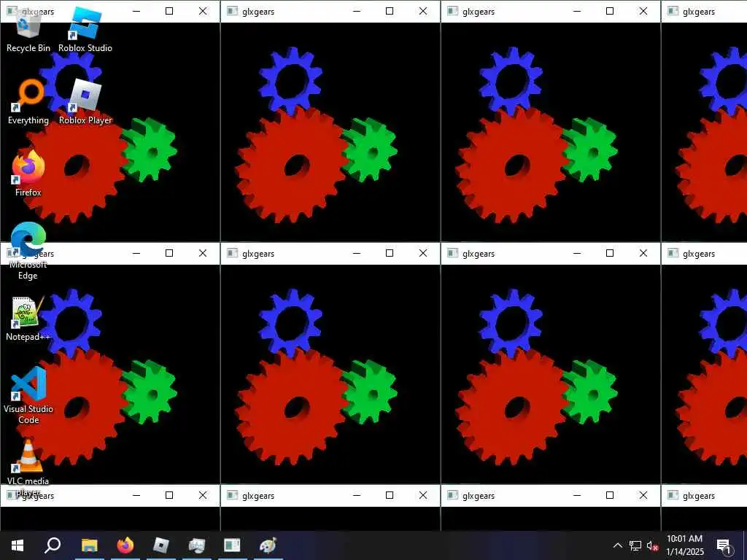This screenshot has height=560, width=747.
Task: Switch to Firefox on the taskbar
Action: (x=125, y=545)
